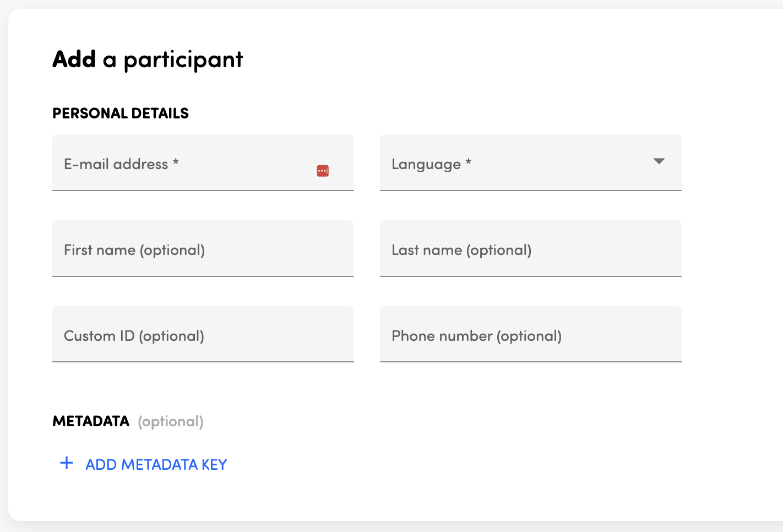Expand the Language dropdown arrow
This screenshot has width=783, height=532.
coord(659,161)
